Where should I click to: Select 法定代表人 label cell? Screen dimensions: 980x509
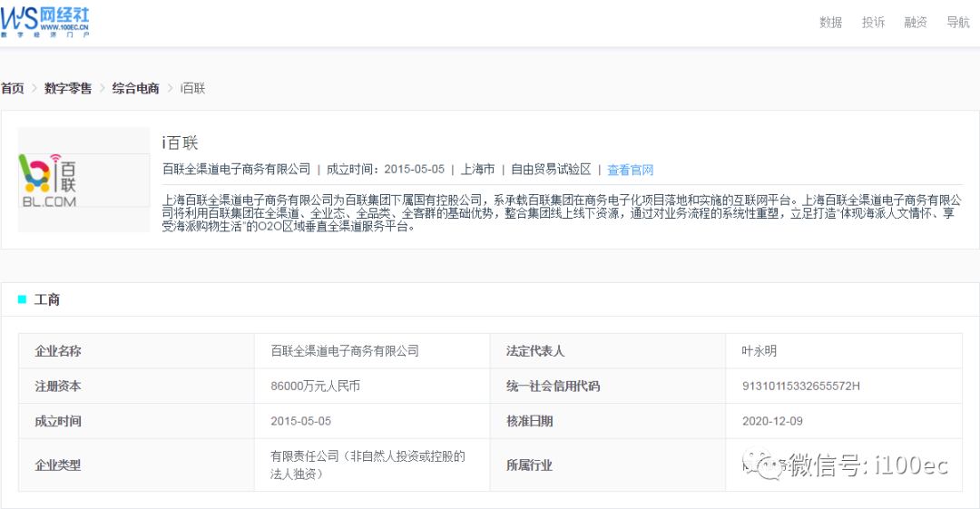pyautogui.click(x=607, y=351)
